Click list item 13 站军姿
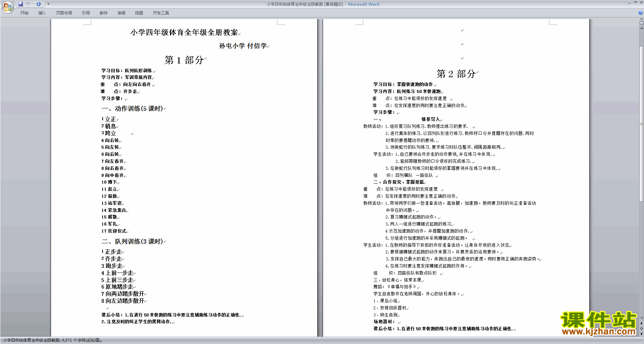Screen dimensions: 644x344 pyautogui.click(x=111, y=203)
